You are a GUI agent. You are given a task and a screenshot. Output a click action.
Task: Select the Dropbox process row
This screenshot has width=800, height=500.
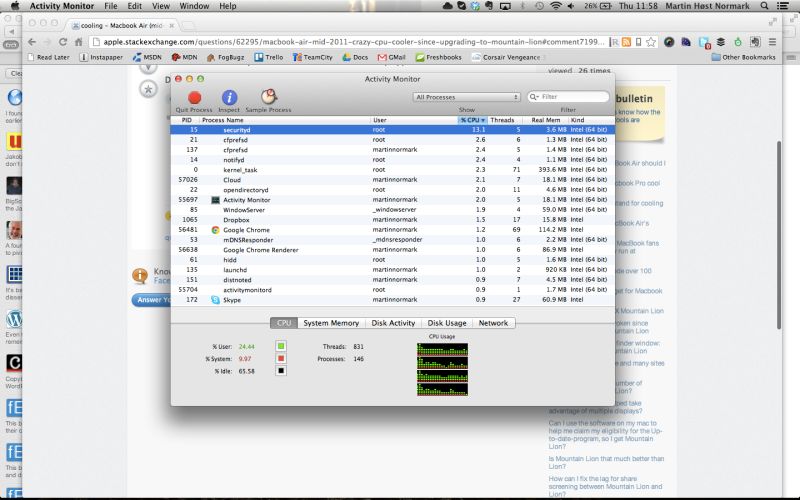pos(392,220)
